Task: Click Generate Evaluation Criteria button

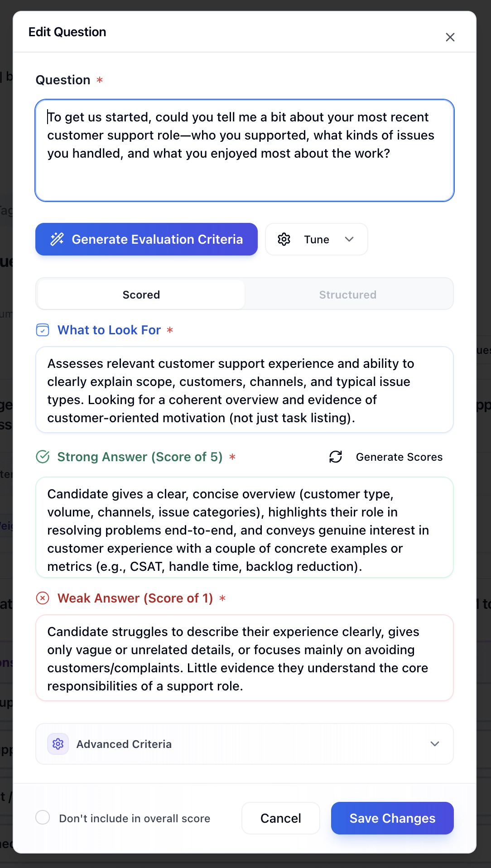Action: coord(146,239)
